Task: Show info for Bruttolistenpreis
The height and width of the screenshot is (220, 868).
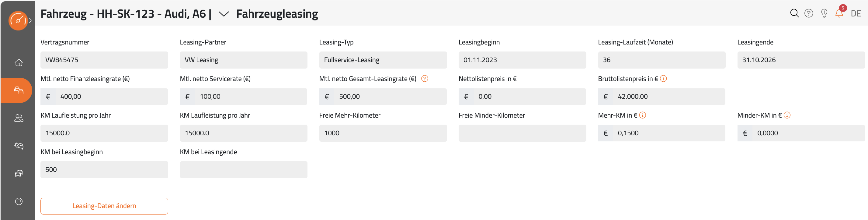Action: (663, 79)
